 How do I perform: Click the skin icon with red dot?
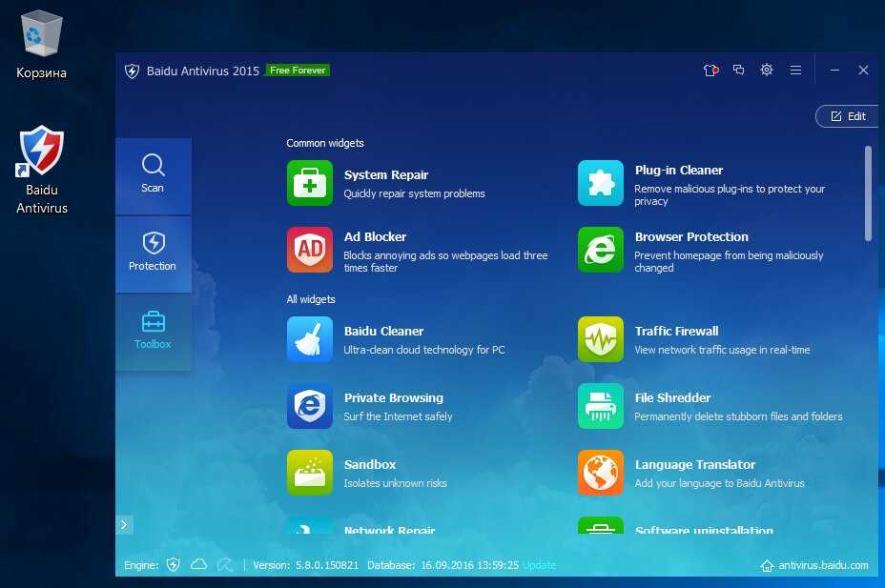[x=710, y=70]
